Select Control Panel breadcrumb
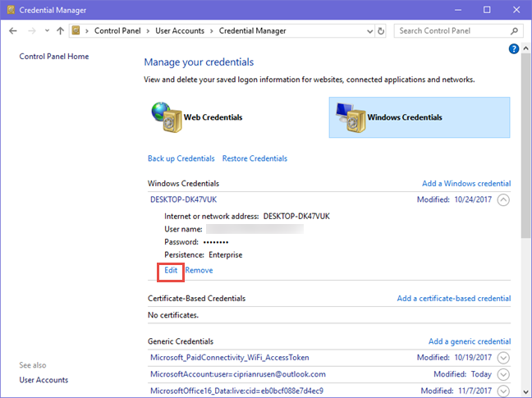The width and height of the screenshot is (532, 398). (117, 31)
